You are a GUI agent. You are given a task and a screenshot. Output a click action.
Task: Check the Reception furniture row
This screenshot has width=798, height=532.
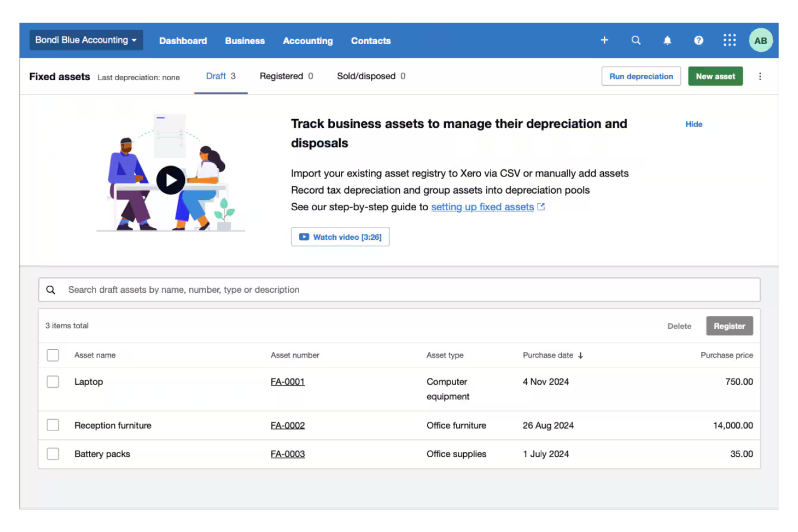click(52, 425)
